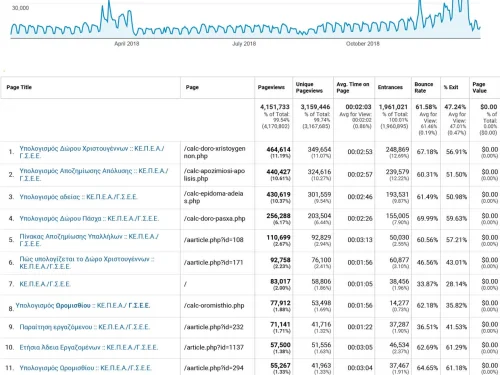Image resolution: width=500 pixels, height=375 pixels.
Task: Open the Ετήσια Άδεια Εργαζομένων title link
Action: coord(88,347)
